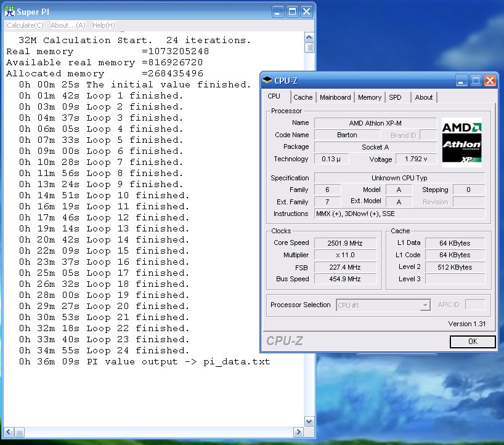Open the About tab in CPU-Z
This screenshot has width=504, height=445.
[424, 97]
